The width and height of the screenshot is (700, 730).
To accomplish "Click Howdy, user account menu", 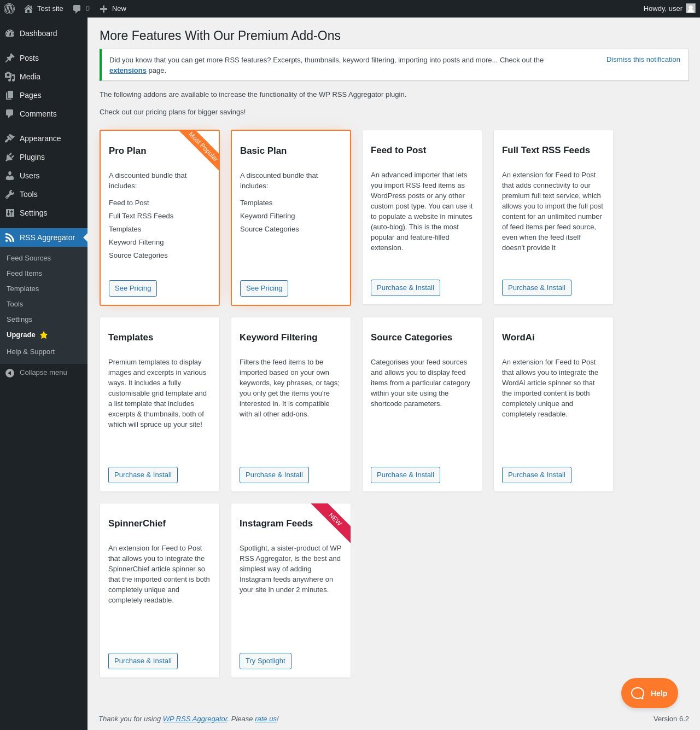I will tap(669, 9).
